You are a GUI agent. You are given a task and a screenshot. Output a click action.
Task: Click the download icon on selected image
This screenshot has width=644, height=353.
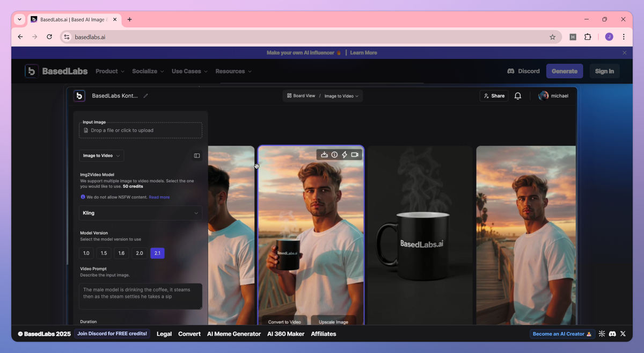point(324,155)
